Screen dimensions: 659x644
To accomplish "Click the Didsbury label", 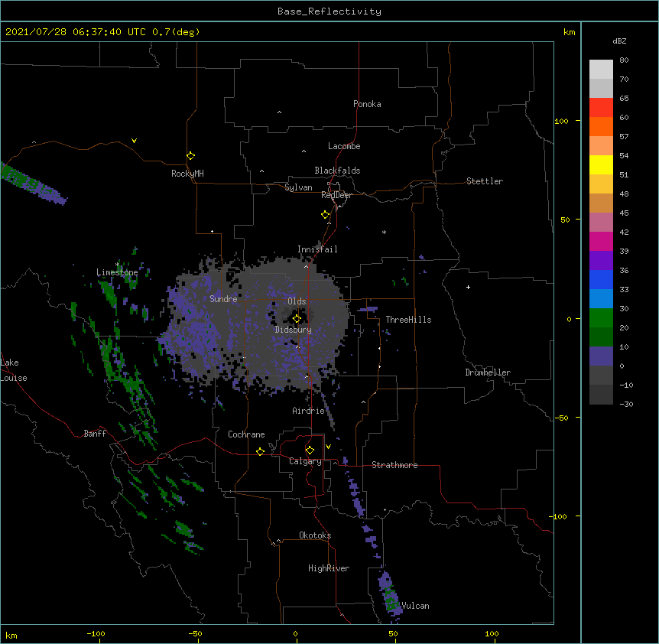I will (294, 330).
